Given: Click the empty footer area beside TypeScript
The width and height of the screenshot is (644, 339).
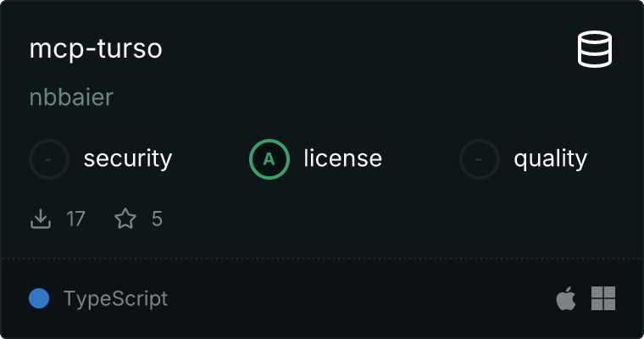Looking at the screenshot, I should point(356,298).
